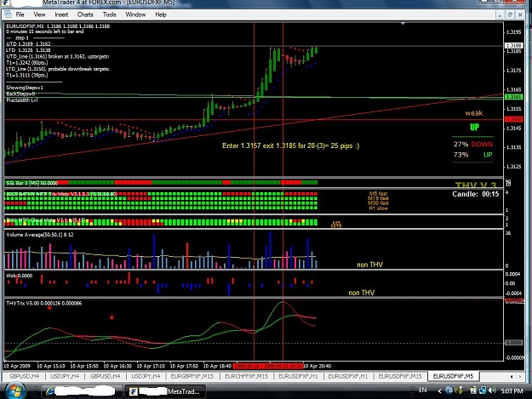Switch to the EURCHFFXF,M15 chart tab

point(246,376)
